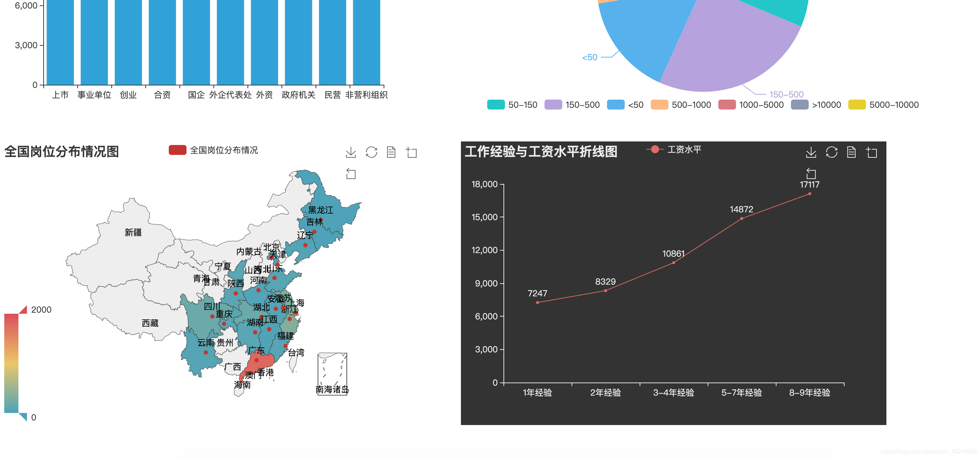The width and height of the screenshot is (980, 458).
Task: Click the 3–4年经验 x-axis label
Action: 673,392
